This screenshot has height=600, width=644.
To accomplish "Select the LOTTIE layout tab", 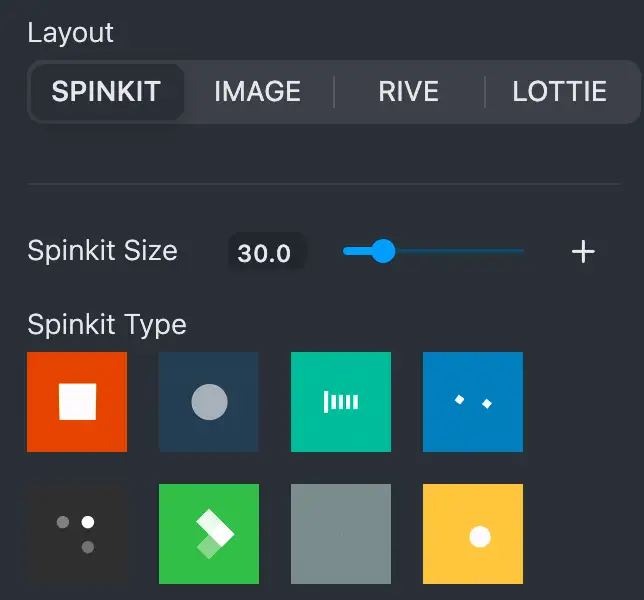I will [x=559, y=92].
